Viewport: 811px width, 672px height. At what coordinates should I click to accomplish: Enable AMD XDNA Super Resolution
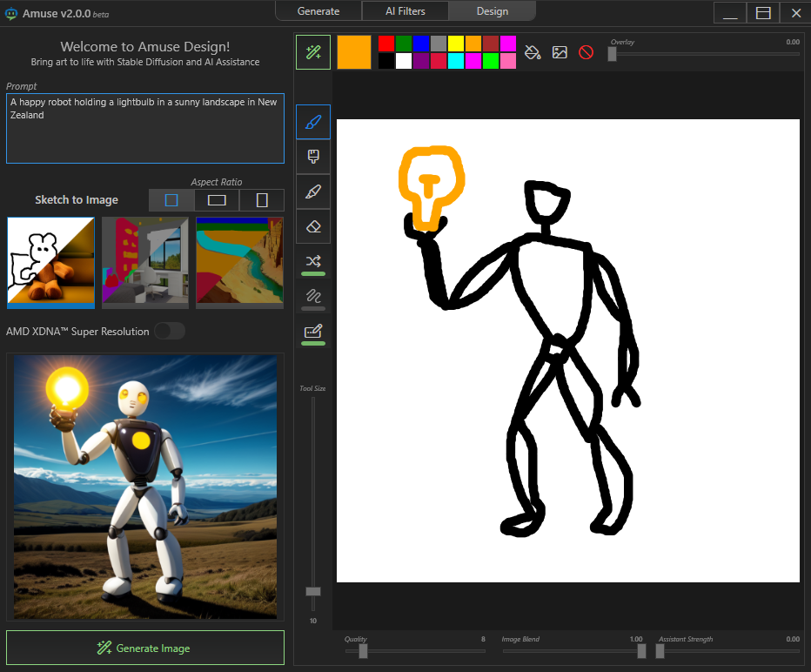(x=169, y=331)
